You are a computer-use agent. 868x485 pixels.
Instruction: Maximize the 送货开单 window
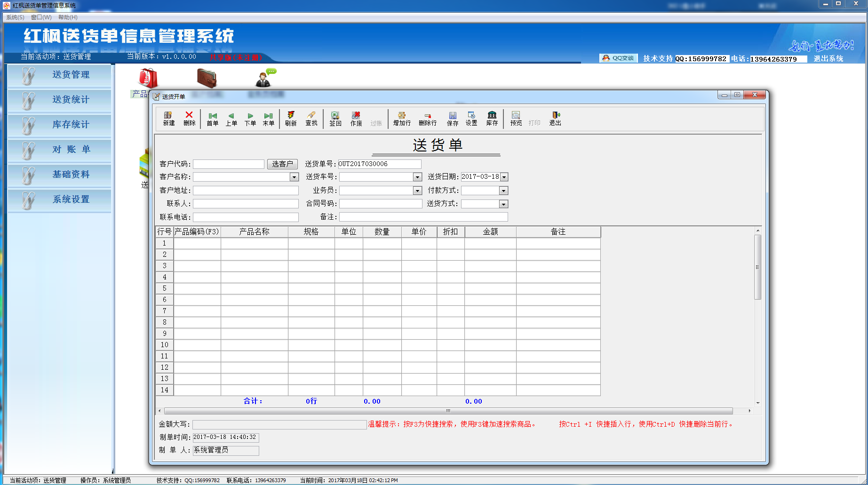(737, 95)
